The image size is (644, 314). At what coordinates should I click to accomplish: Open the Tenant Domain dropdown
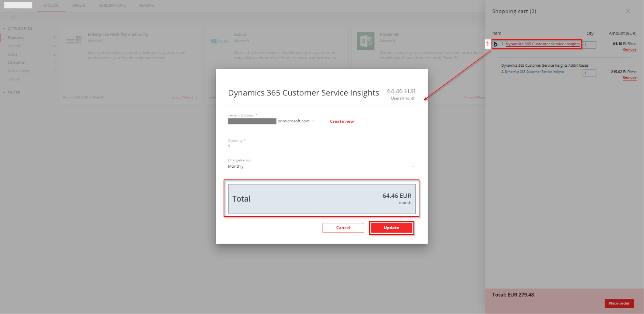(272, 121)
